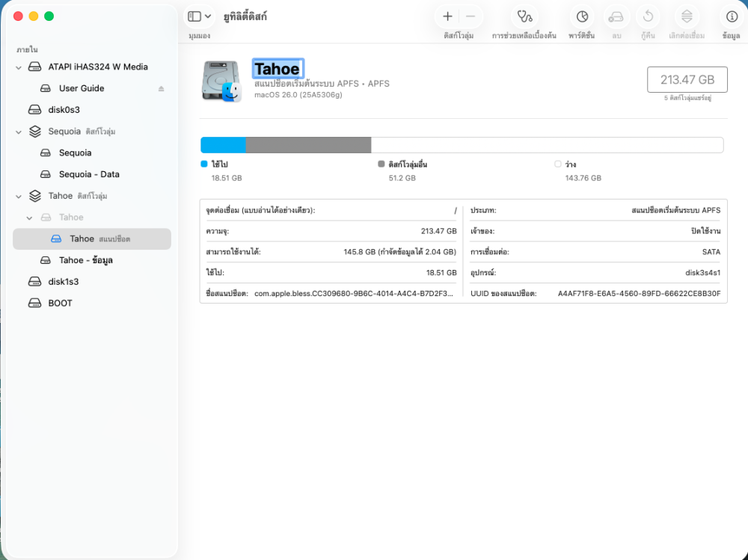
Task: Click the 18.51 GB used legend value
Action: click(x=227, y=178)
